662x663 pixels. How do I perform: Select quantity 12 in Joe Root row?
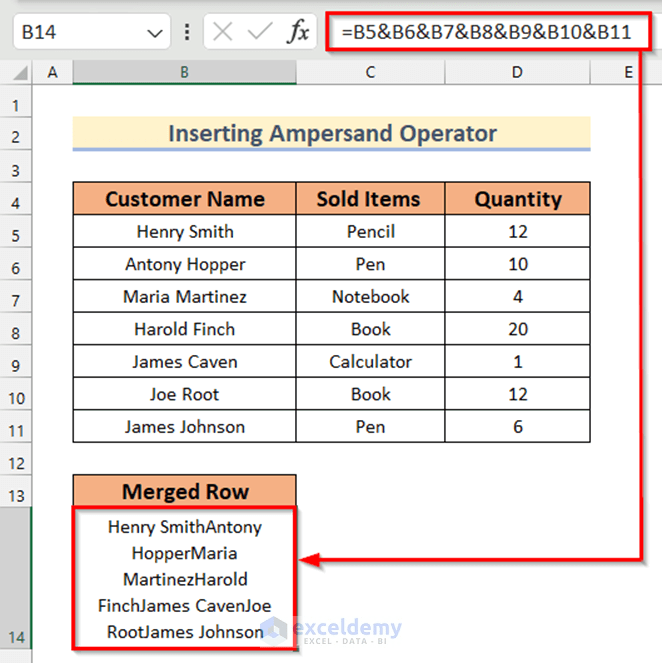point(517,394)
